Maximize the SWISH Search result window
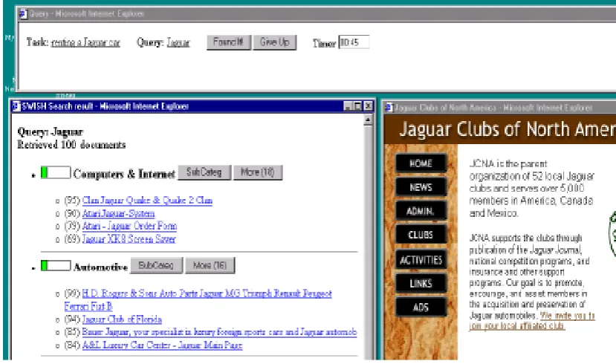 tap(357, 106)
